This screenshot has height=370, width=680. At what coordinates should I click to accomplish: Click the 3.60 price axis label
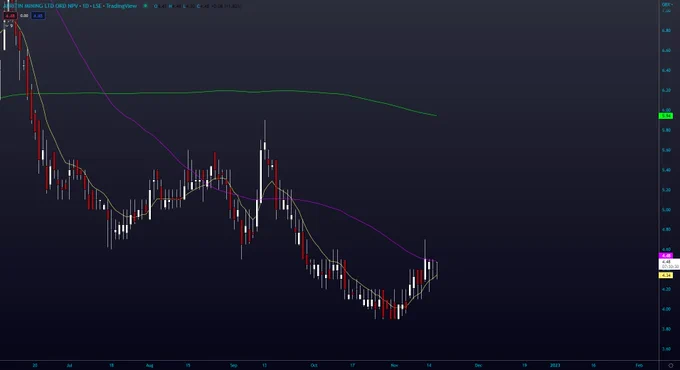(x=666, y=349)
